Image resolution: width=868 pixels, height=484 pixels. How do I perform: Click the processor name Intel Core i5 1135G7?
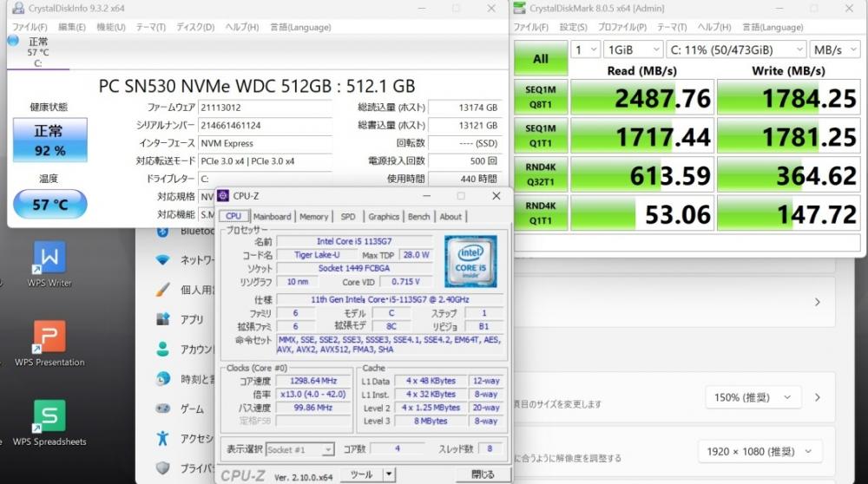tap(354, 241)
